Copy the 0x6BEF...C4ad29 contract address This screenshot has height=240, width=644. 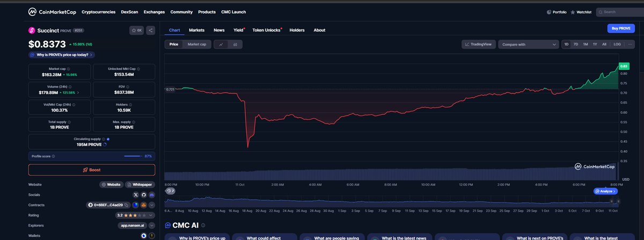127,205
